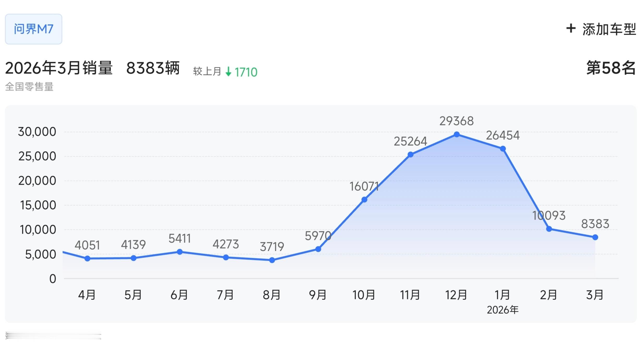Select the data point labeled 5411
Image resolution: width=644 pixels, height=362 pixels.
(x=180, y=252)
